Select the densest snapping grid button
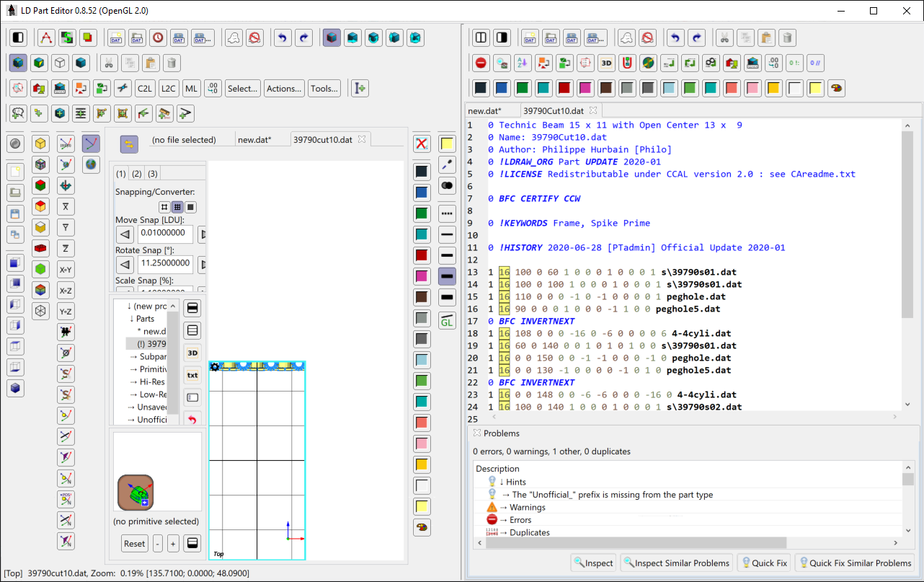The height and width of the screenshot is (582, 924). [x=190, y=206]
